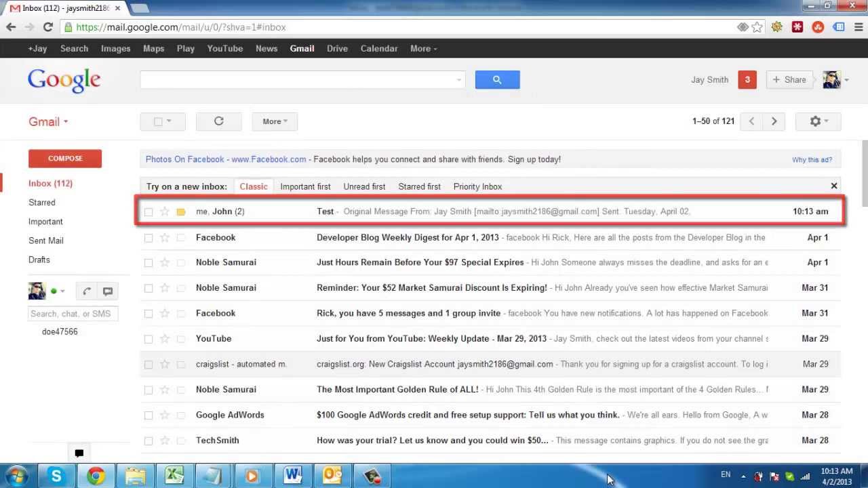Open the chat status dropdown next to green dot

[x=62, y=291]
